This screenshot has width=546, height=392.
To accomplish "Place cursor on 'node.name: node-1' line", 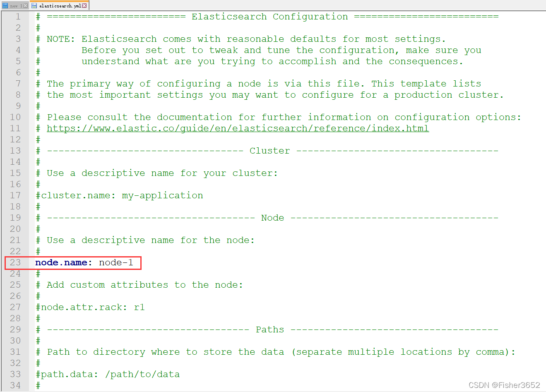I will coord(84,262).
